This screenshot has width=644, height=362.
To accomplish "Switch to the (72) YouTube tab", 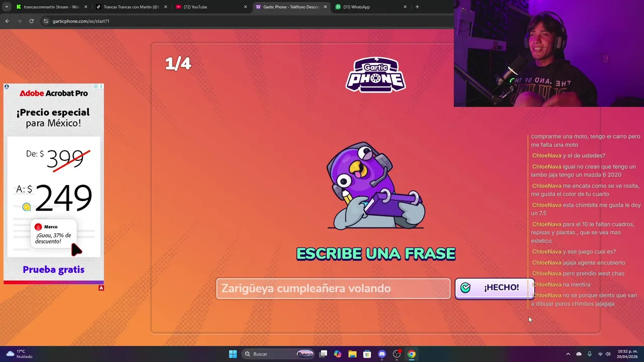I will 211,7.
